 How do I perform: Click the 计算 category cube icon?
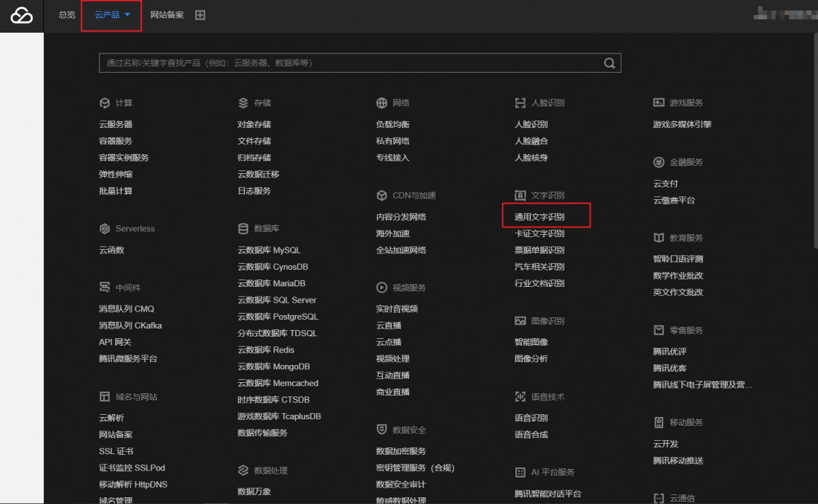(104, 103)
